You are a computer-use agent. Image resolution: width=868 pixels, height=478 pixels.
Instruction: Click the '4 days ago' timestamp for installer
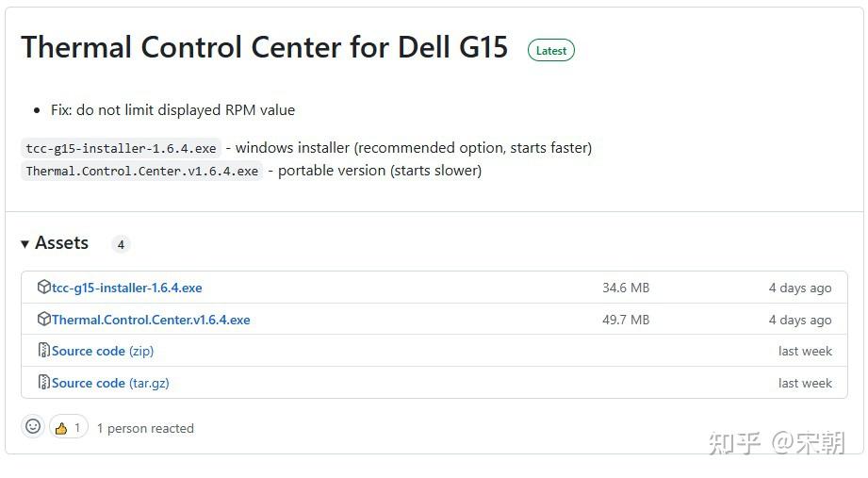pyautogui.click(x=799, y=288)
